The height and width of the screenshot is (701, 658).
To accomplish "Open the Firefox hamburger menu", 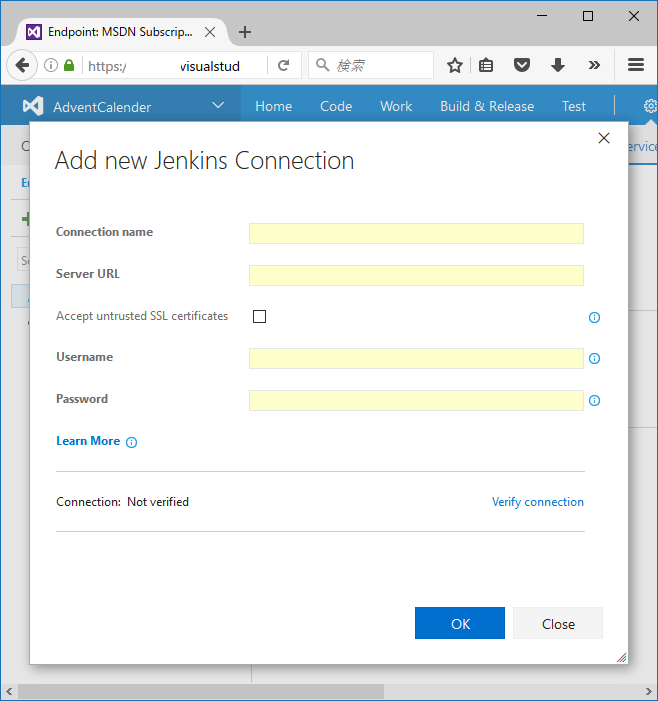I will pyautogui.click(x=636, y=65).
